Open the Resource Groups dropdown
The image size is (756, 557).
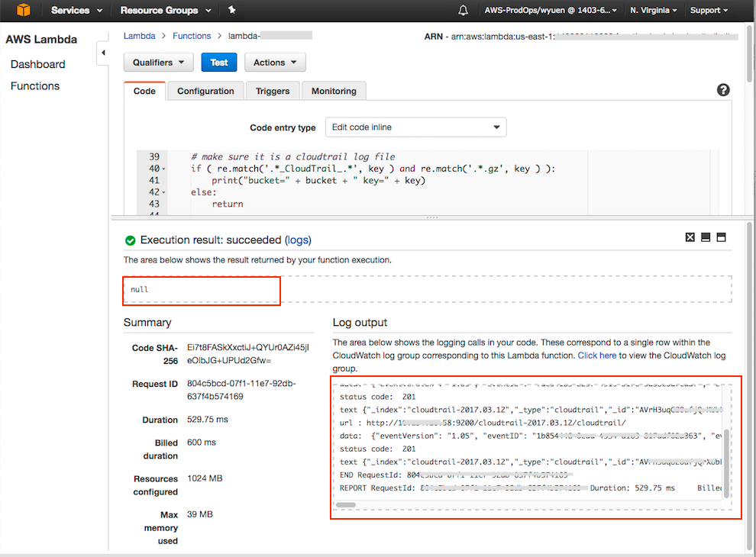point(166,10)
